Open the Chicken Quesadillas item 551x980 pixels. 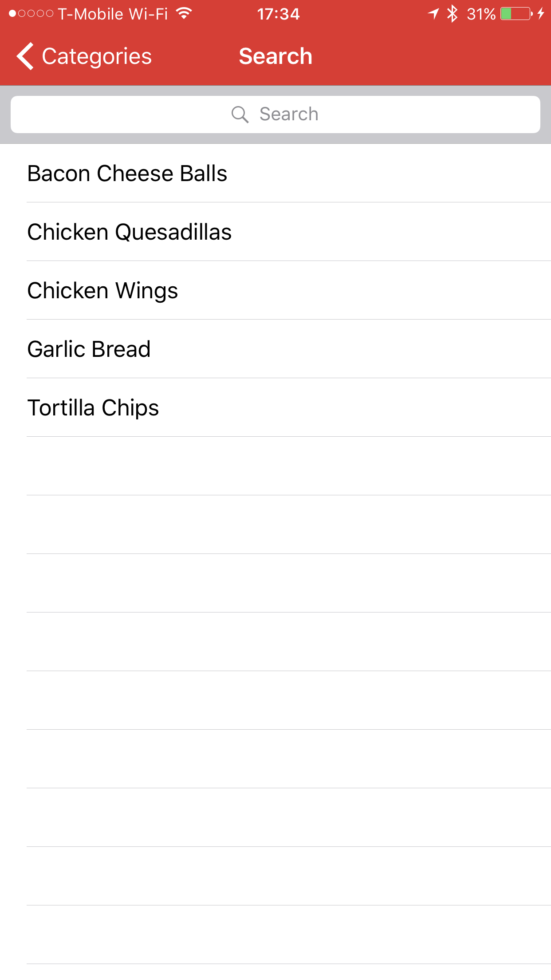coord(130,232)
